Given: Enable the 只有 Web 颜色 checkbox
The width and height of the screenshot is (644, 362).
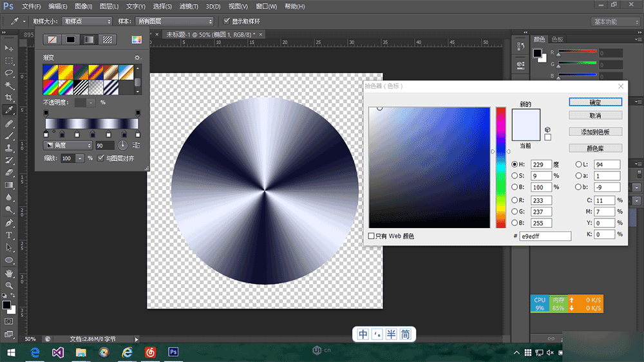Looking at the screenshot, I should point(371,236).
